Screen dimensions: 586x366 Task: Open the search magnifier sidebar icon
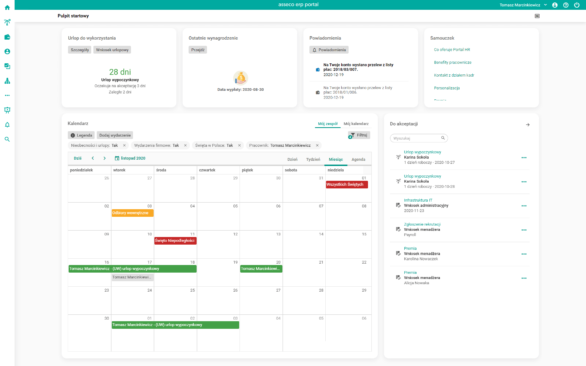7,139
